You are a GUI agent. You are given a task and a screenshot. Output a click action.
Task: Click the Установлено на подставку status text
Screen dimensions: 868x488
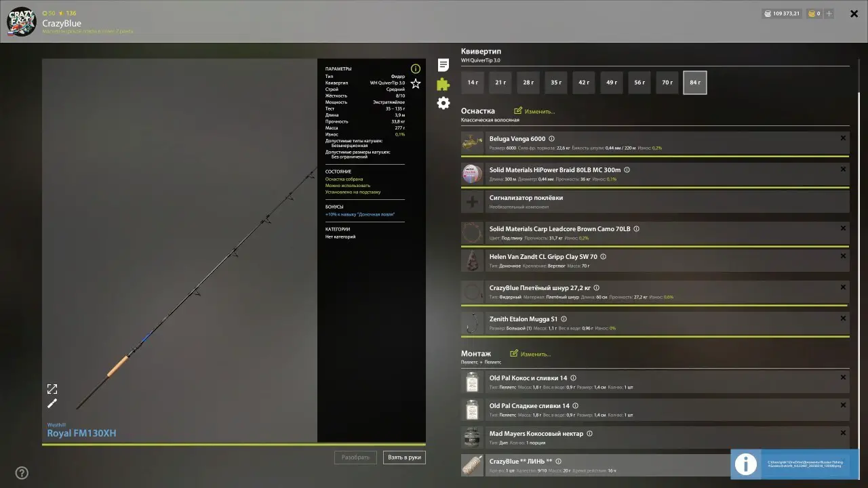pyautogui.click(x=353, y=192)
